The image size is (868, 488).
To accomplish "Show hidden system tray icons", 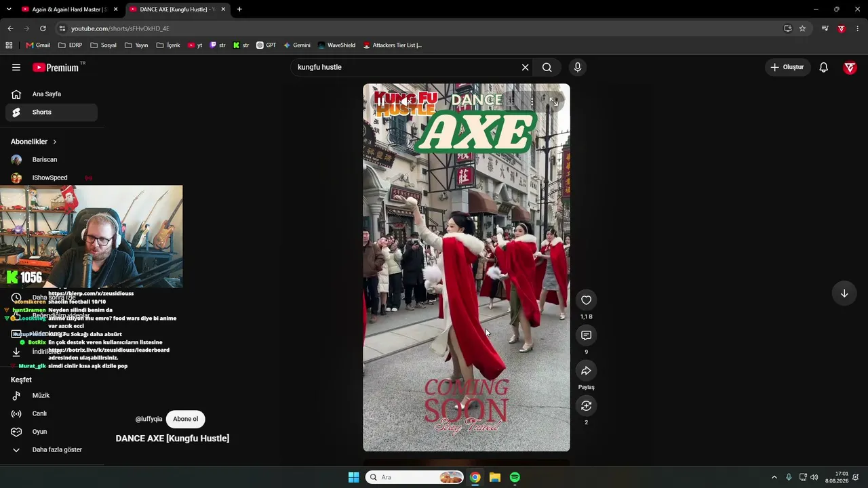I will [x=774, y=477].
